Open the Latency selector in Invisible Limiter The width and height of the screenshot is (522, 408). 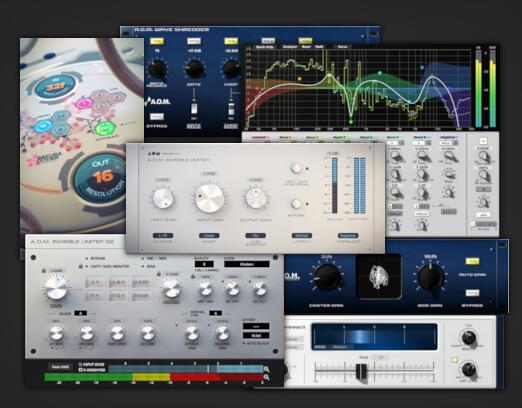(302, 235)
